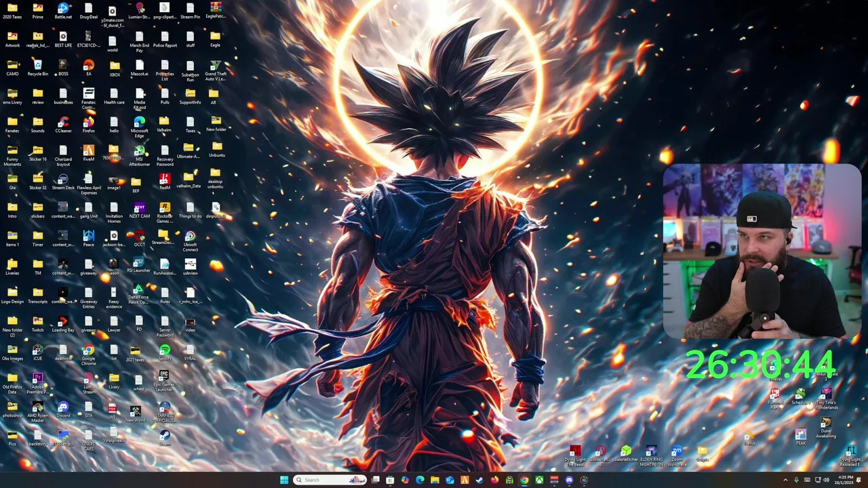Open Task View from the taskbar
The height and width of the screenshot is (488, 868).
pyautogui.click(x=376, y=480)
